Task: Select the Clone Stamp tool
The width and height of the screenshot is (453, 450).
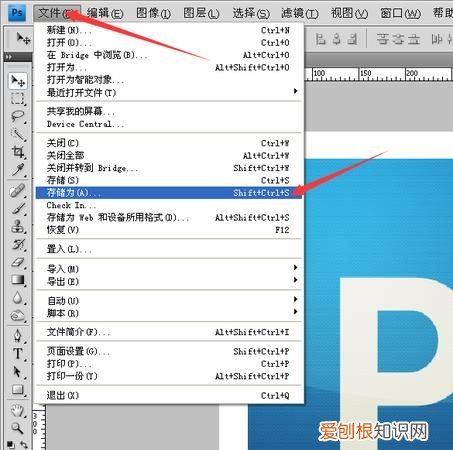Action: tap(18, 226)
